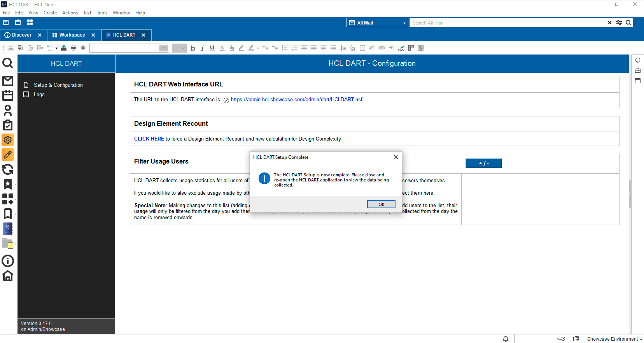Expand the Showcase Environment location selector
This screenshot has width=644, height=343.
click(614, 339)
